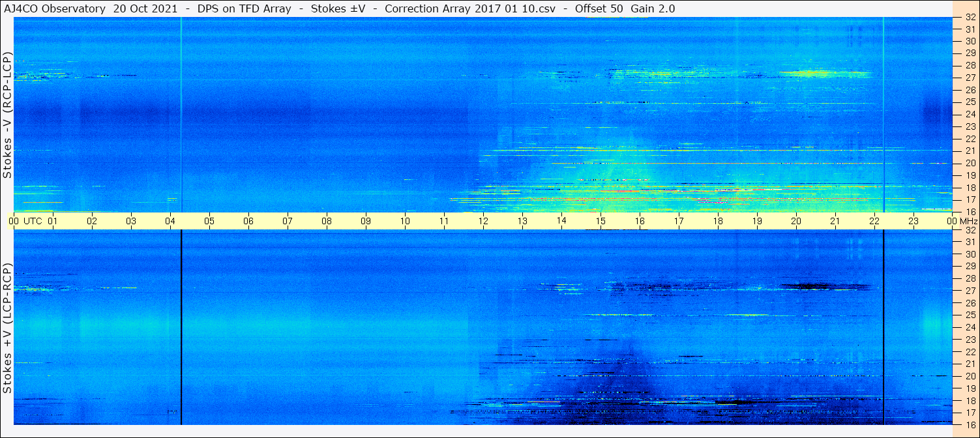The height and width of the screenshot is (438, 980).
Task: Select "DPS on TFD Array" in the header
Action: pos(245,9)
